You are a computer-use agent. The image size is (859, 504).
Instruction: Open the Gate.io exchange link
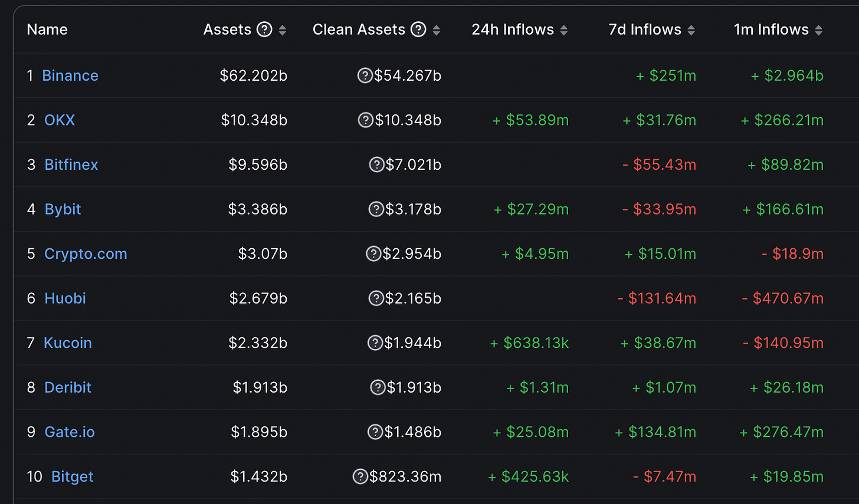click(x=70, y=432)
